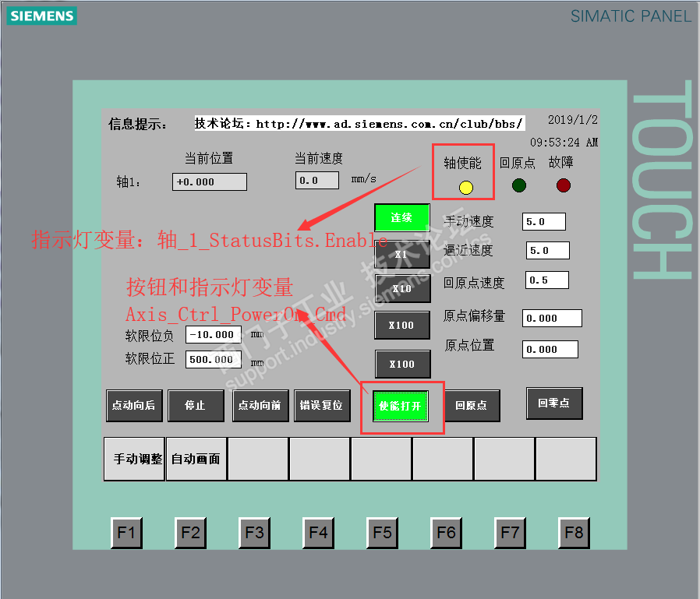Tap the F4 function key

318,533
